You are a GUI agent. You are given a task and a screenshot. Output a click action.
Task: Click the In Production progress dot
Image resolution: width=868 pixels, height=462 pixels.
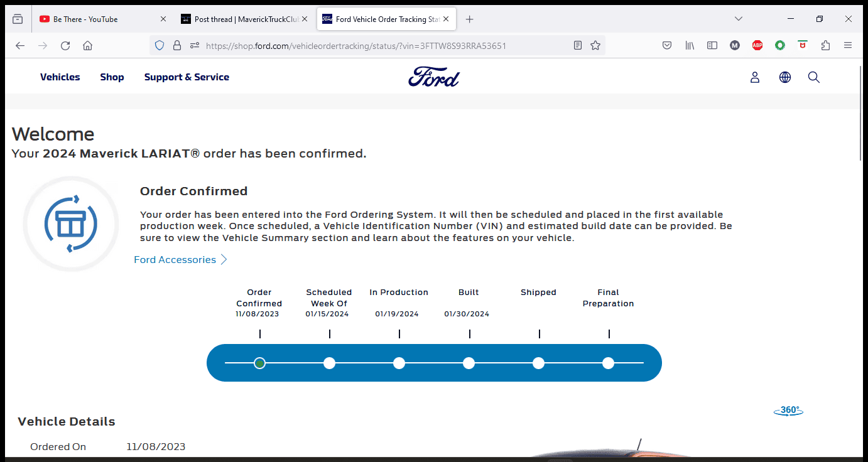pos(399,363)
